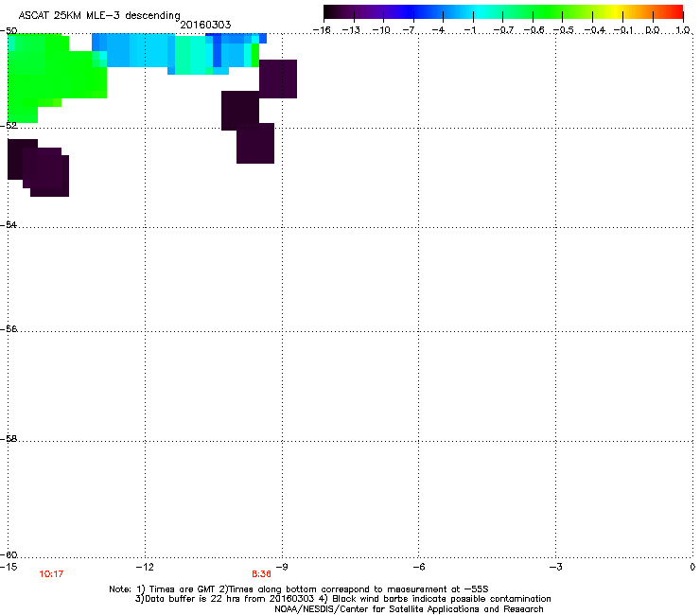Click the '-0.5' color scale label

coord(564,30)
